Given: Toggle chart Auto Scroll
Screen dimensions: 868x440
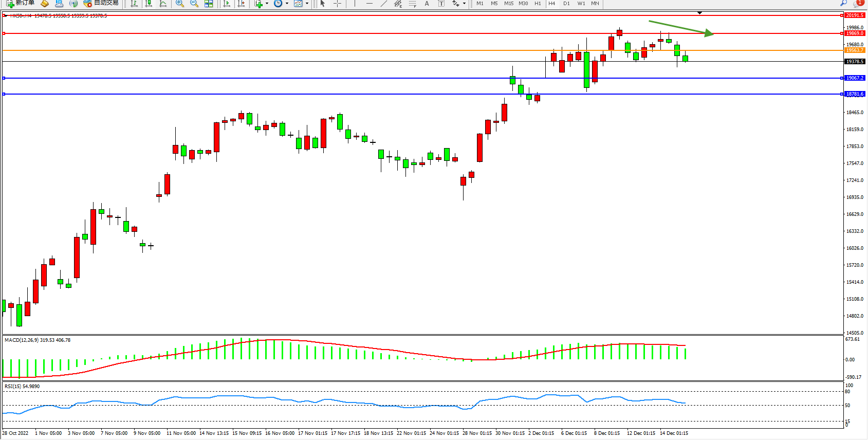Looking at the screenshot, I should (x=227, y=3).
